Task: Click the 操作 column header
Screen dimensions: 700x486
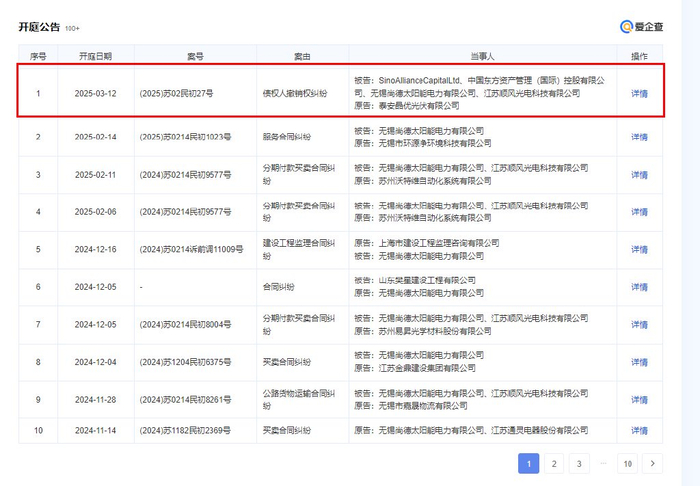Action: (x=639, y=56)
